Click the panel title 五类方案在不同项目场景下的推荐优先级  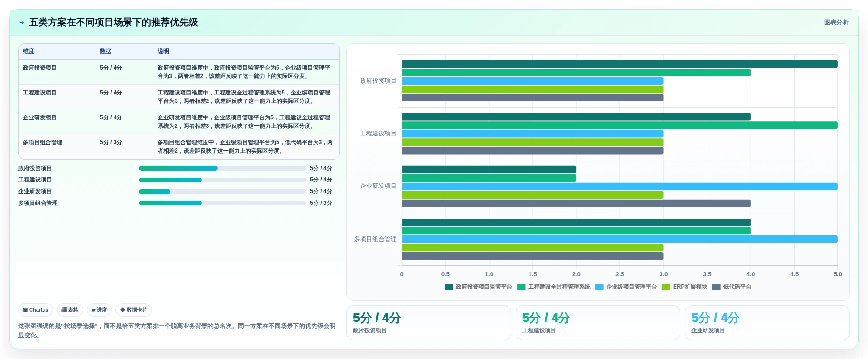coord(114,23)
